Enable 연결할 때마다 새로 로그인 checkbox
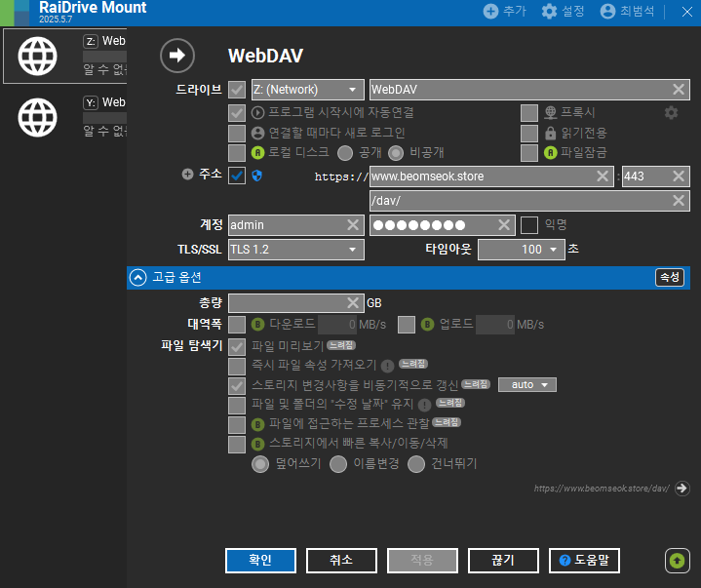The height and width of the screenshot is (588, 701). [x=237, y=133]
